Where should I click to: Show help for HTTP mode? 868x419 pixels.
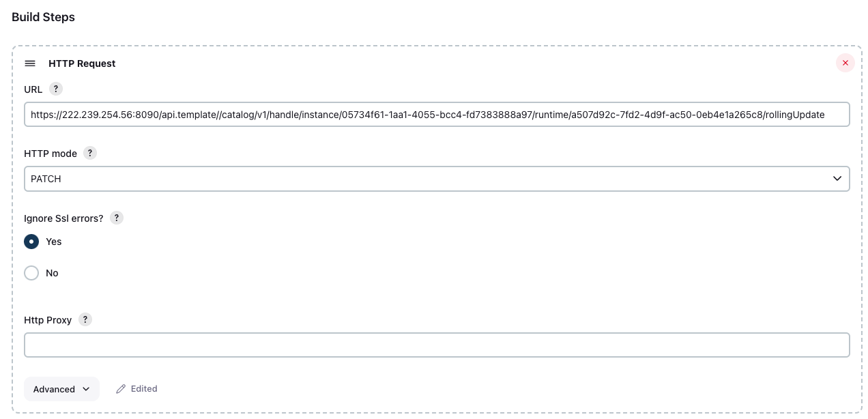tap(90, 154)
